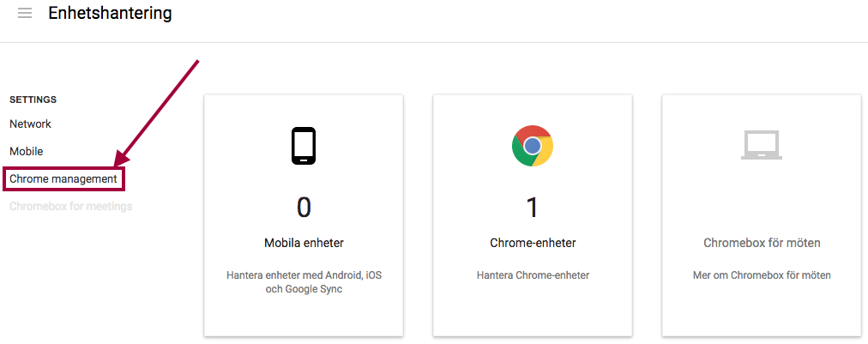
Task: Open the Chrome-enheter card
Action: click(533, 215)
